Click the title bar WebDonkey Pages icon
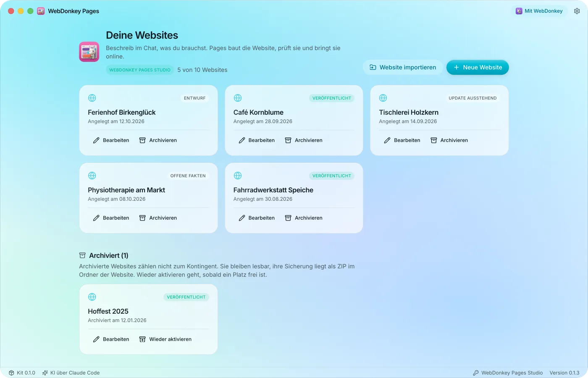 pyautogui.click(x=41, y=11)
